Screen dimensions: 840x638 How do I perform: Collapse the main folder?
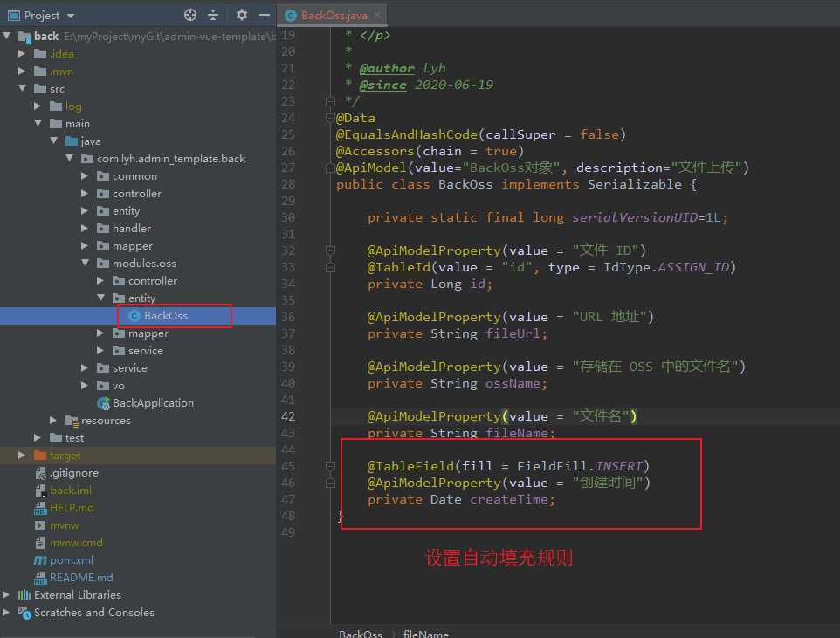pos(38,123)
